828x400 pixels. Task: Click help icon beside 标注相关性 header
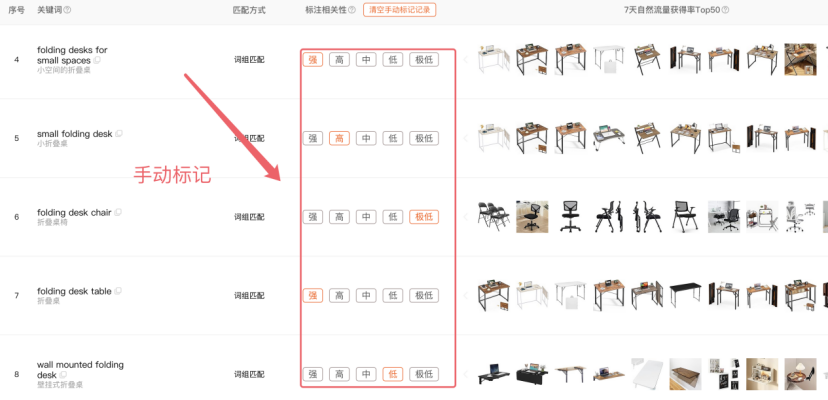[352, 10]
